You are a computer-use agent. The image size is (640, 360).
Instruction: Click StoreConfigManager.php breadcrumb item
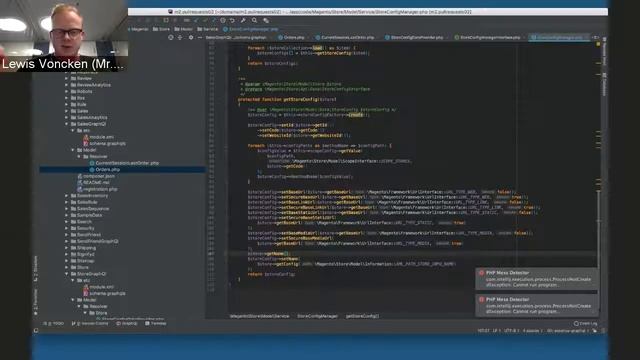[251, 29]
